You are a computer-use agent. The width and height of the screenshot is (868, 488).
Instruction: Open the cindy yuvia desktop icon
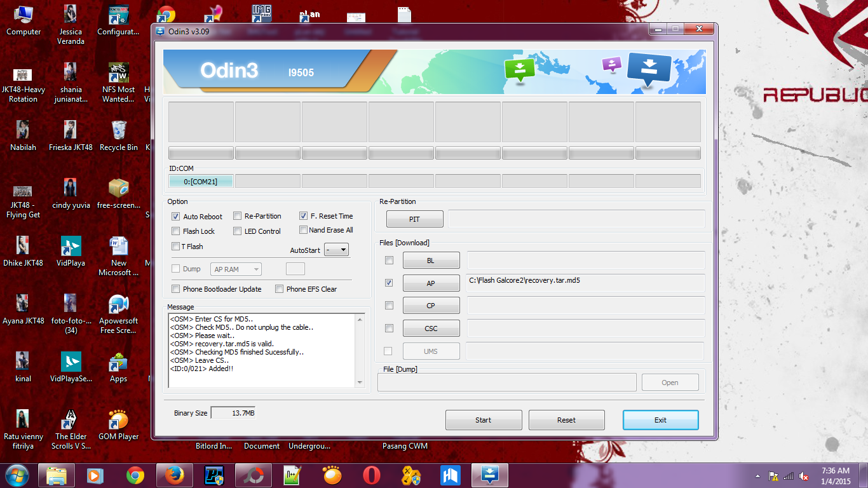[71, 194]
